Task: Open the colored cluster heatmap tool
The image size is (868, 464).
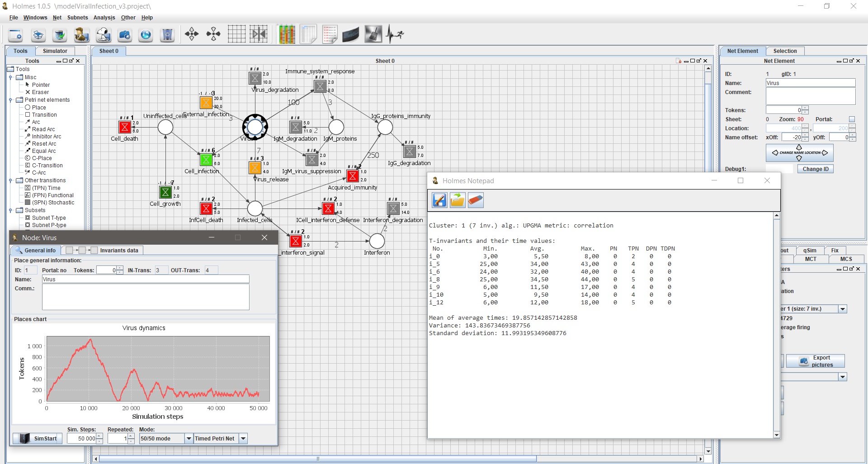Action: pos(287,34)
